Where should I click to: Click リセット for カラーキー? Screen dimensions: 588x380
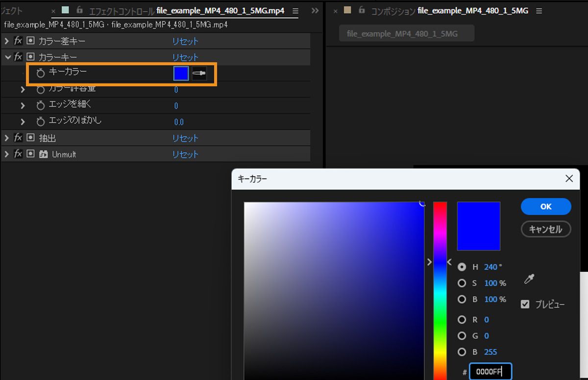point(185,57)
